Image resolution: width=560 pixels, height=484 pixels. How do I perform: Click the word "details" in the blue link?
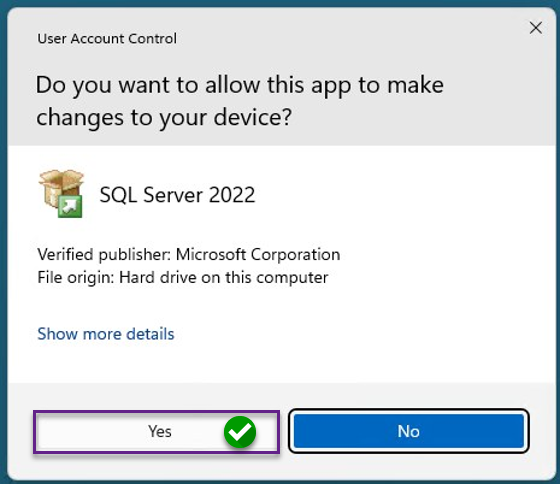[x=150, y=334]
